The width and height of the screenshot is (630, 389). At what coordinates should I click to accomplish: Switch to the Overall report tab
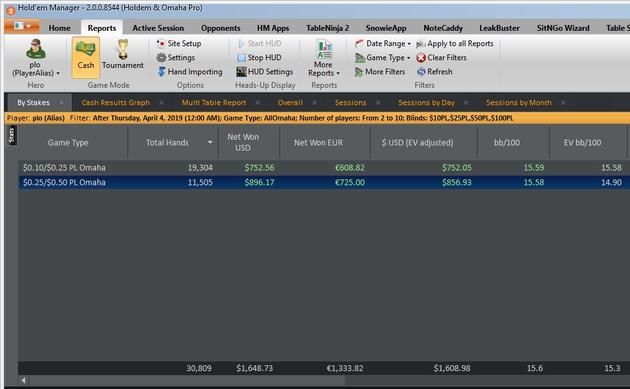click(x=290, y=102)
